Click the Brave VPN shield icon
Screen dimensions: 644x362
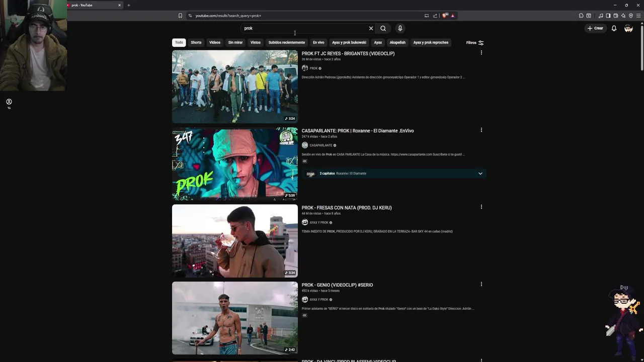631,16
